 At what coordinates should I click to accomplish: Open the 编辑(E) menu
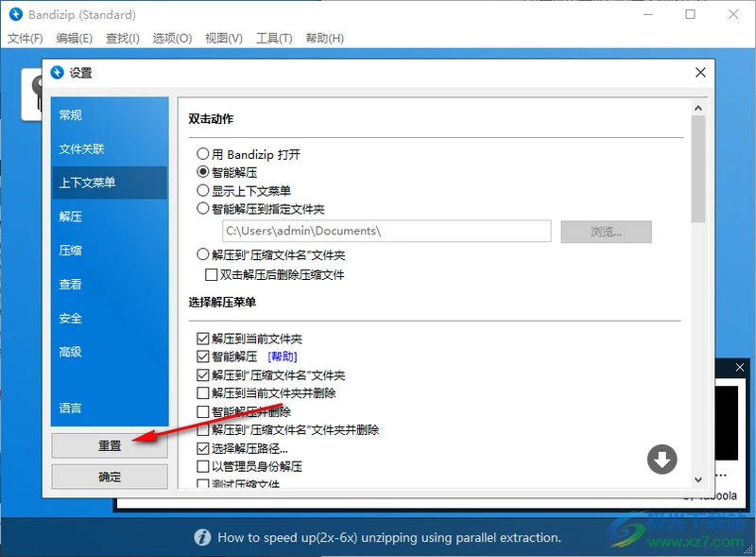(75, 38)
